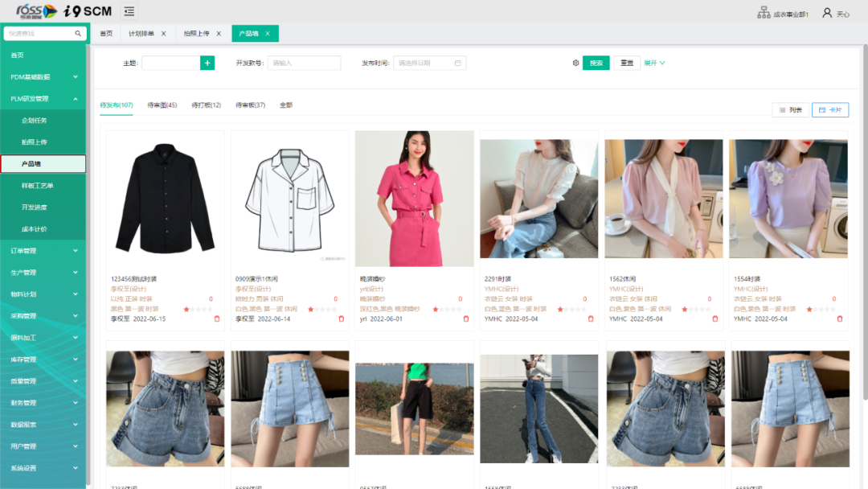Expand the 展开 advanced filters

[x=654, y=63]
